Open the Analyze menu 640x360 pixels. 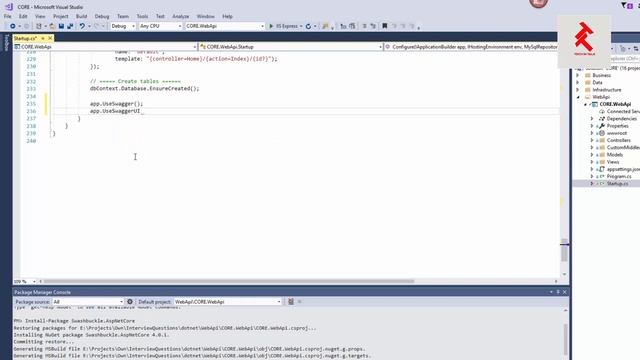click(x=180, y=16)
